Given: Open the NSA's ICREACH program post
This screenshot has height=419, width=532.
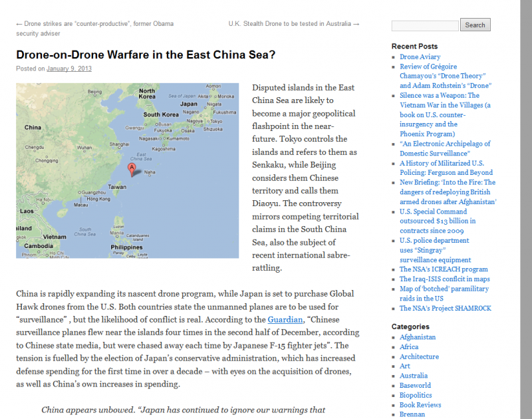Looking at the screenshot, I should (x=444, y=269).
